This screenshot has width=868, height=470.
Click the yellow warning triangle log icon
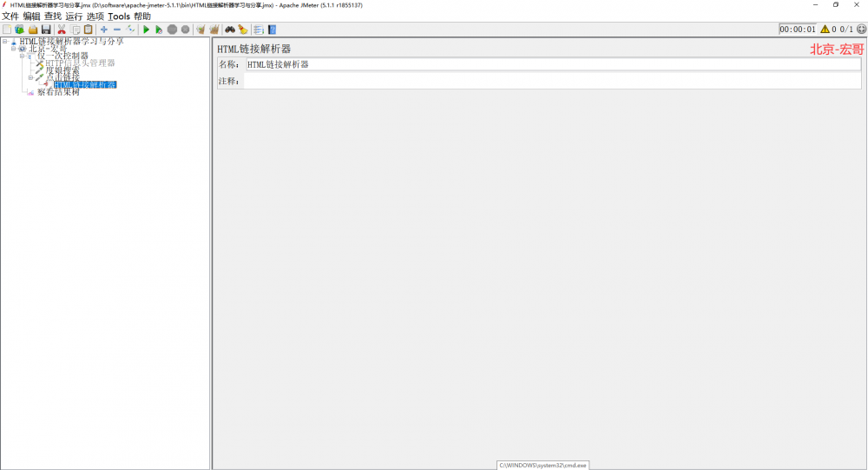tap(825, 30)
